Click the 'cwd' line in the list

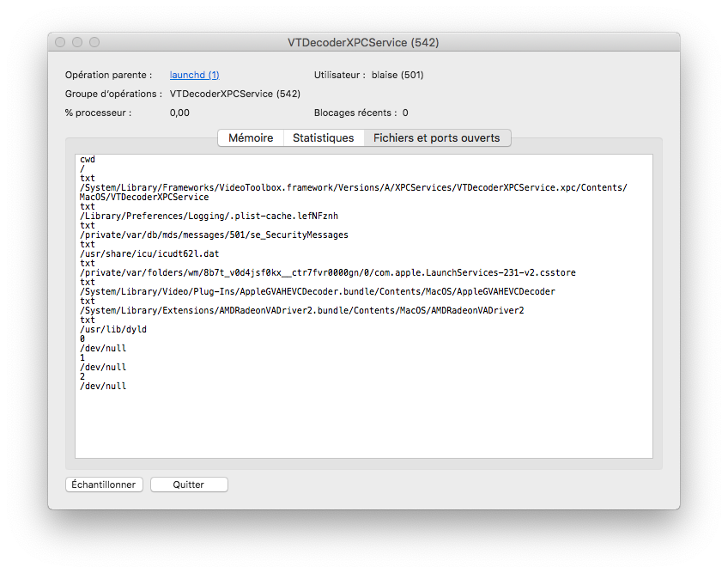[x=88, y=160]
